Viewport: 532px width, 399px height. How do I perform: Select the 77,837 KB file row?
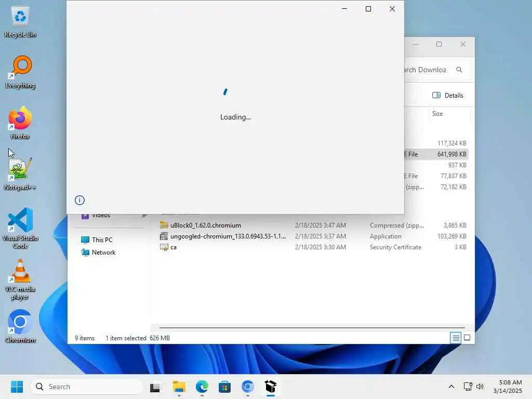[436, 176]
